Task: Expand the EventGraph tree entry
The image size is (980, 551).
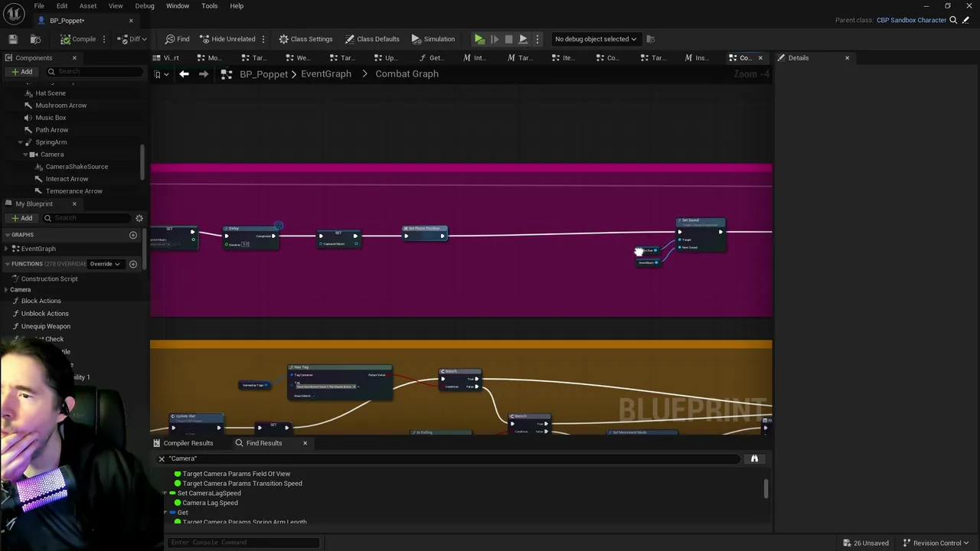Action: click(6, 249)
